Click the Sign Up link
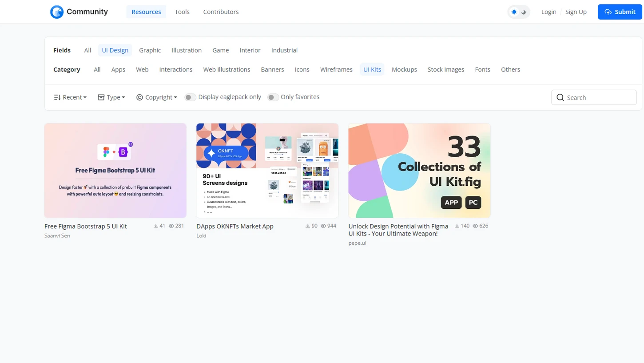Image resolution: width=644 pixels, height=363 pixels. coord(576,12)
